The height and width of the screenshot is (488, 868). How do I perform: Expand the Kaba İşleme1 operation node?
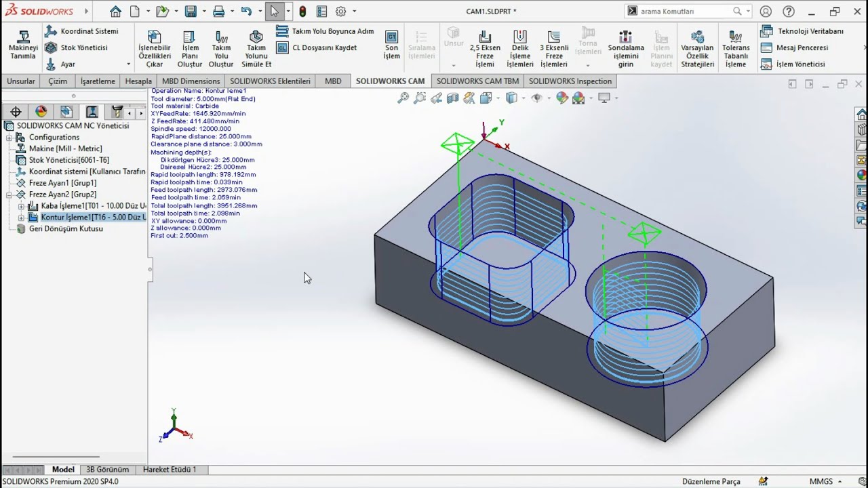click(x=21, y=206)
